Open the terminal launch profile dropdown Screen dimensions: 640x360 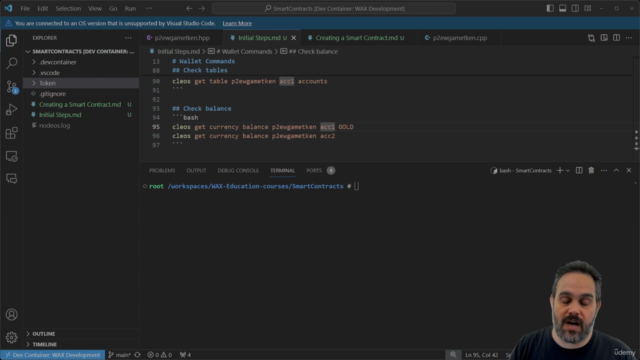567,171
